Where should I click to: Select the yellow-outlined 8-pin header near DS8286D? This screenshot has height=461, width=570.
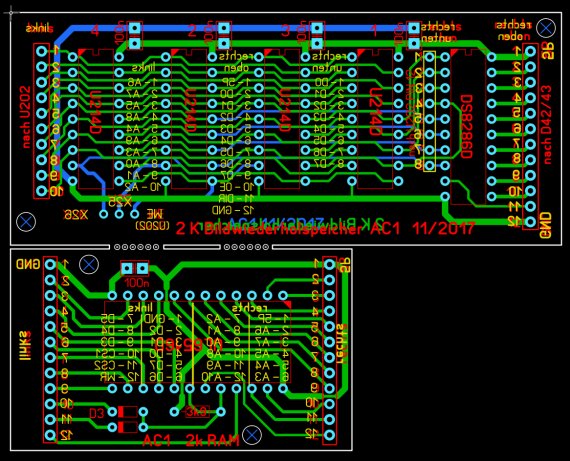pos(429,111)
